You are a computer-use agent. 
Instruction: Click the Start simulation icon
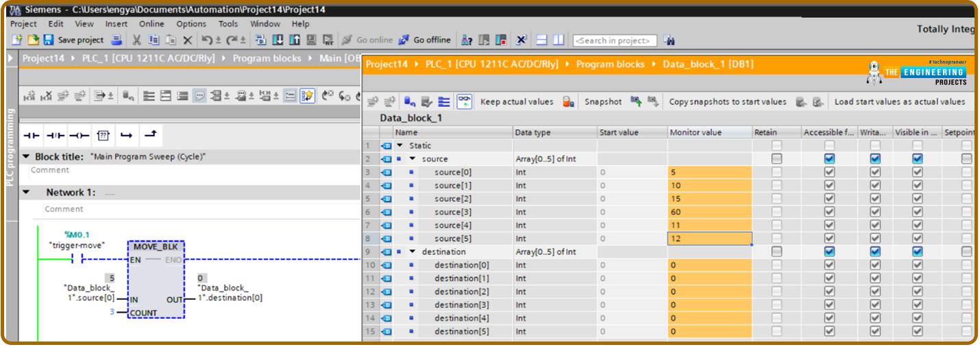click(x=311, y=40)
